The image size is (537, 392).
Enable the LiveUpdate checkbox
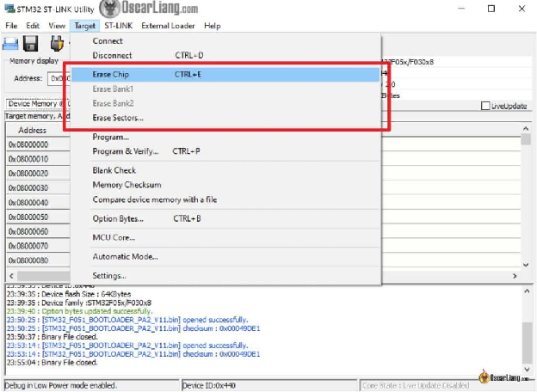pyautogui.click(x=485, y=106)
